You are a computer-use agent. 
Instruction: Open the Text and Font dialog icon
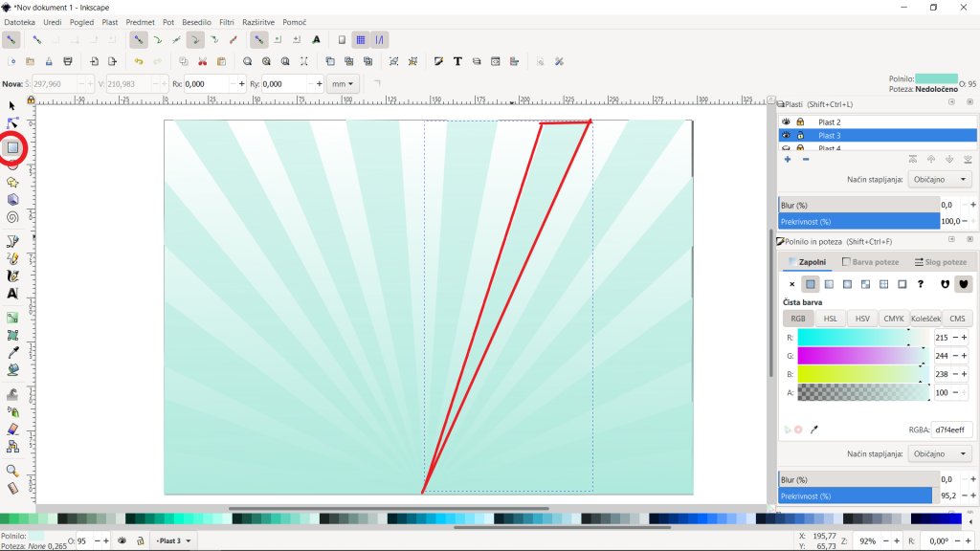point(457,61)
